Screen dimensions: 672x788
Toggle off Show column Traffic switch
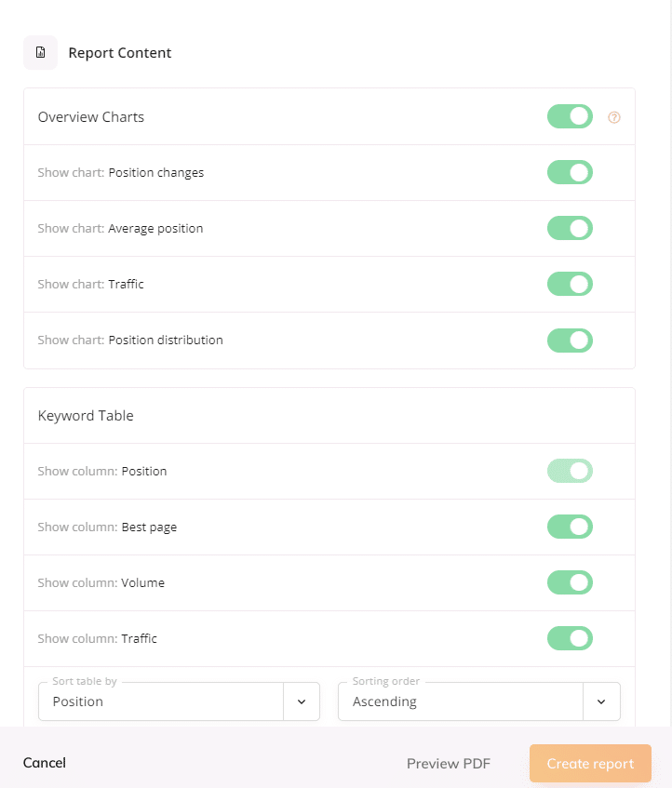tap(570, 638)
